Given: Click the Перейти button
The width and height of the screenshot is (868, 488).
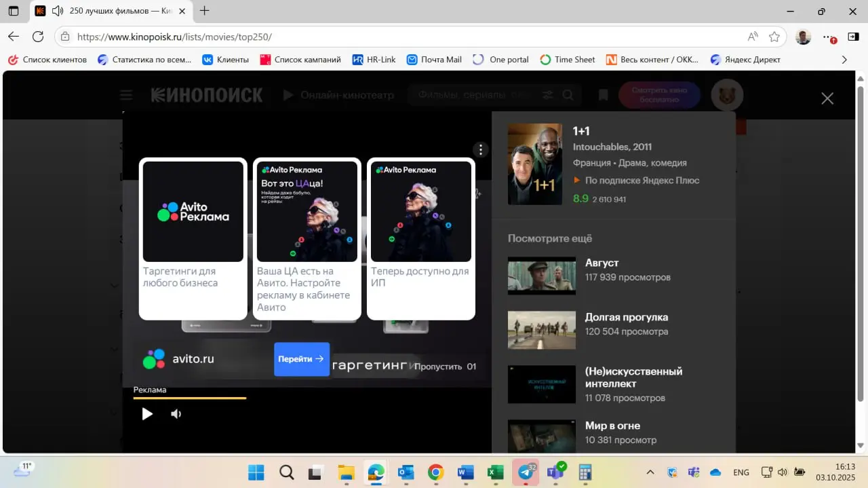Looking at the screenshot, I should click(302, 359).
